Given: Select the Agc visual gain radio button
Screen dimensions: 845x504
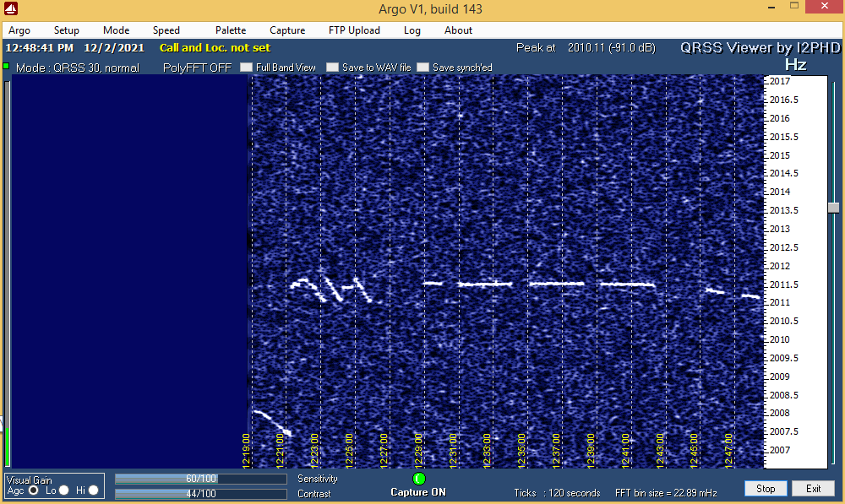Looking at the screenshot, I should pos(34,490).
